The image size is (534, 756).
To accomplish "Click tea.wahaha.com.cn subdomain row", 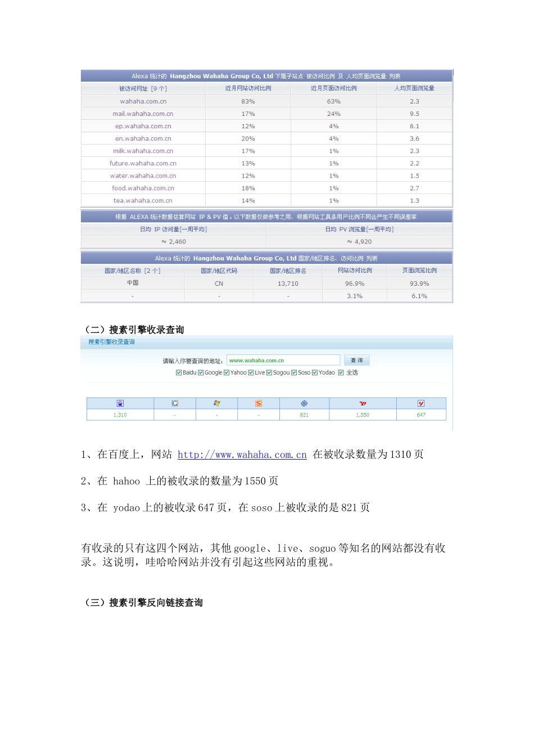I will (143, 200).
